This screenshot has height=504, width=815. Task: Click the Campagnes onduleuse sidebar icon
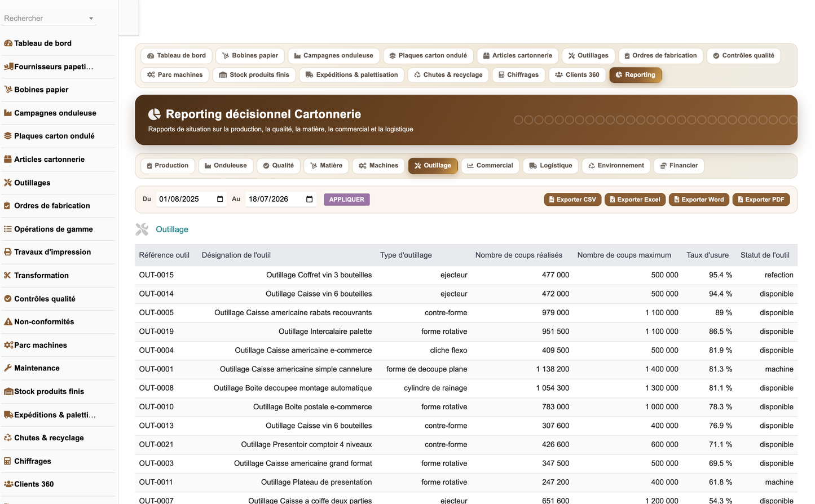8,113
